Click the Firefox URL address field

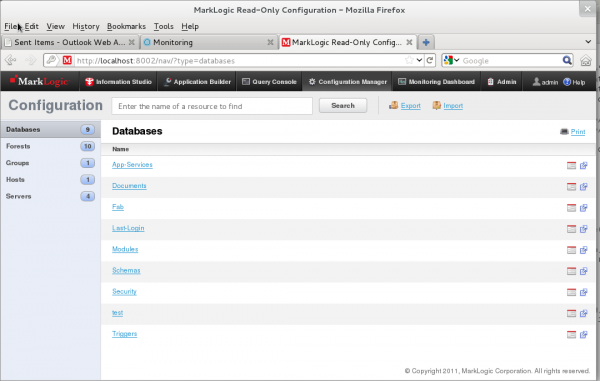[239, 60]
